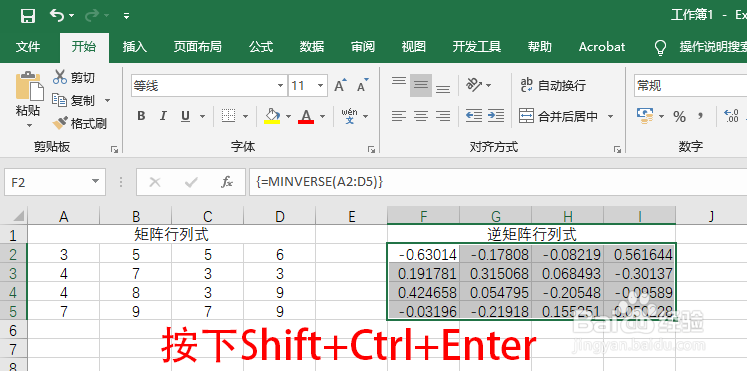747x371 pixels.
Task: Switch to the 视图 ribbon tab
Action: tap(413, 46)
